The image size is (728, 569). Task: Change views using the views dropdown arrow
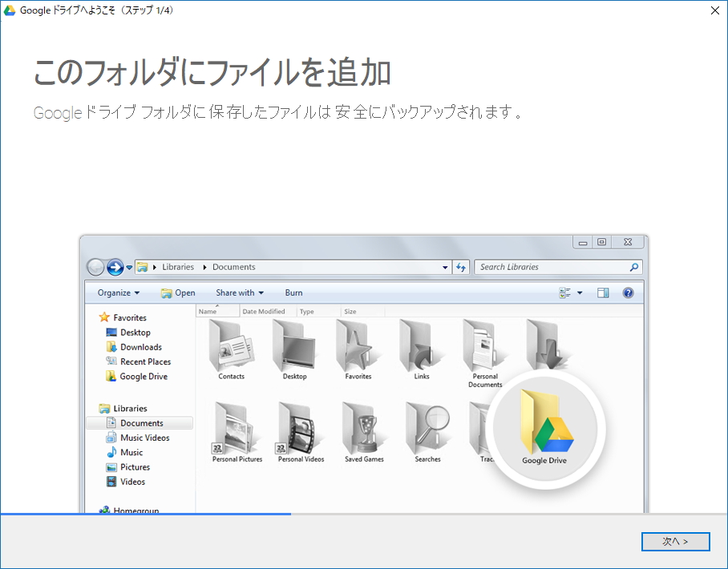coord(579,293)
